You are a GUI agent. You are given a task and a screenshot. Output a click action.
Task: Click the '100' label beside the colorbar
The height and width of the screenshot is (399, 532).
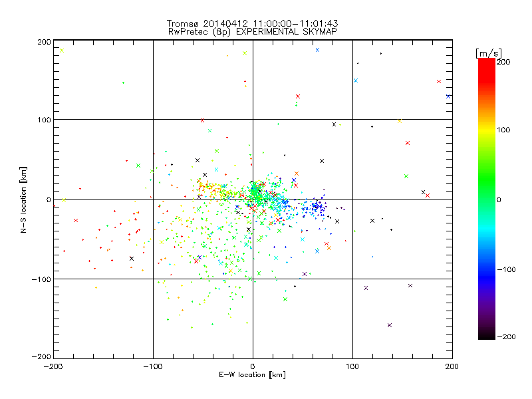click(503, 130)
